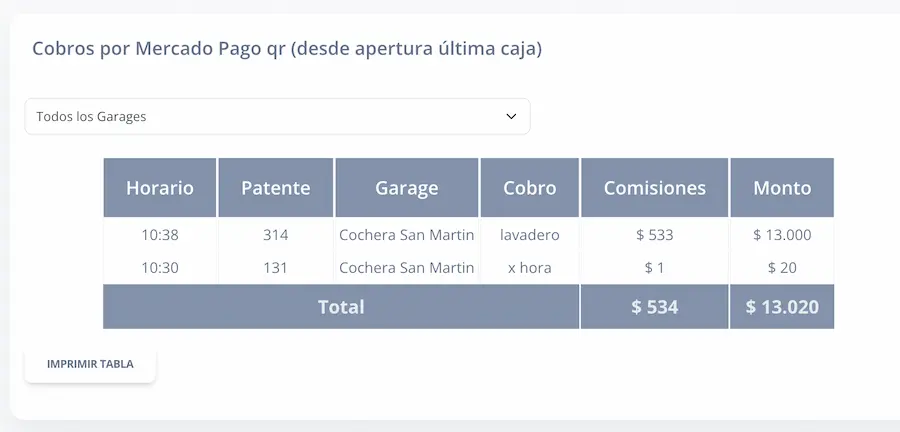Viewport: 900px width, 432px height.
Task: Click the x hora cobro cell
Action: coord(530,268)
